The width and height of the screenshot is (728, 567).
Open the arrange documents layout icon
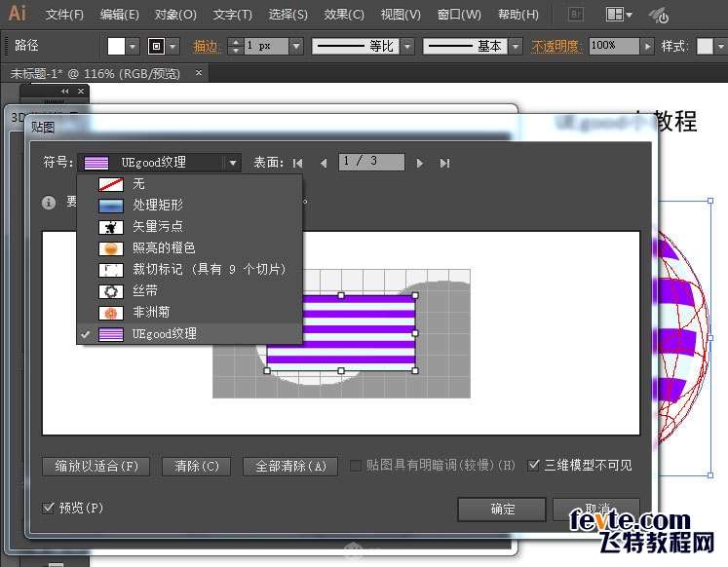pos(614,15)
